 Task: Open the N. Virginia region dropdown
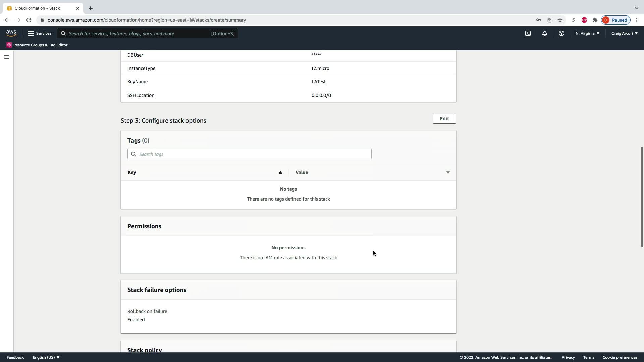(587, 33)
